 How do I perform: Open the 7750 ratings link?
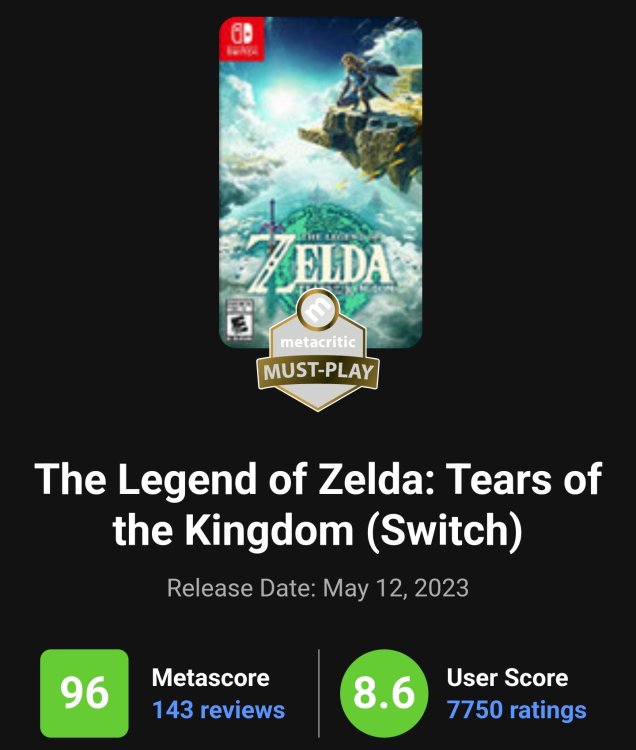(516, 710)
